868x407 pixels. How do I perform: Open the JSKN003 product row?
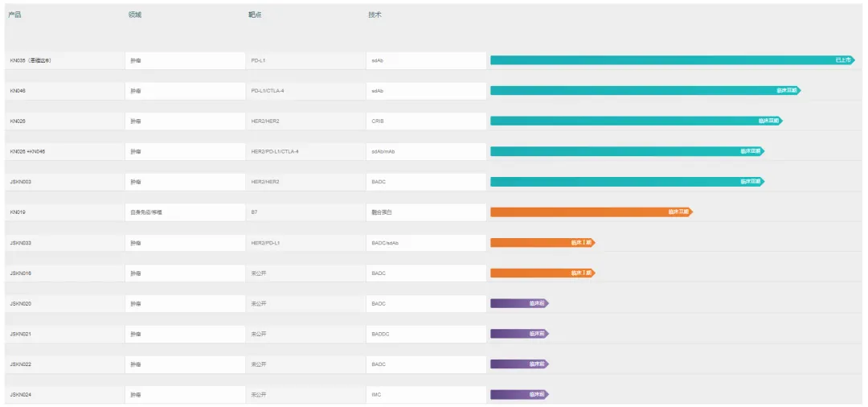(21, 182)
